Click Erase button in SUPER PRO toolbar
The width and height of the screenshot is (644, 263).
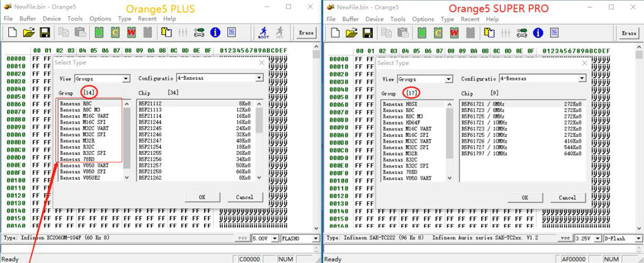pyautogui.click(x=629, y=33)
